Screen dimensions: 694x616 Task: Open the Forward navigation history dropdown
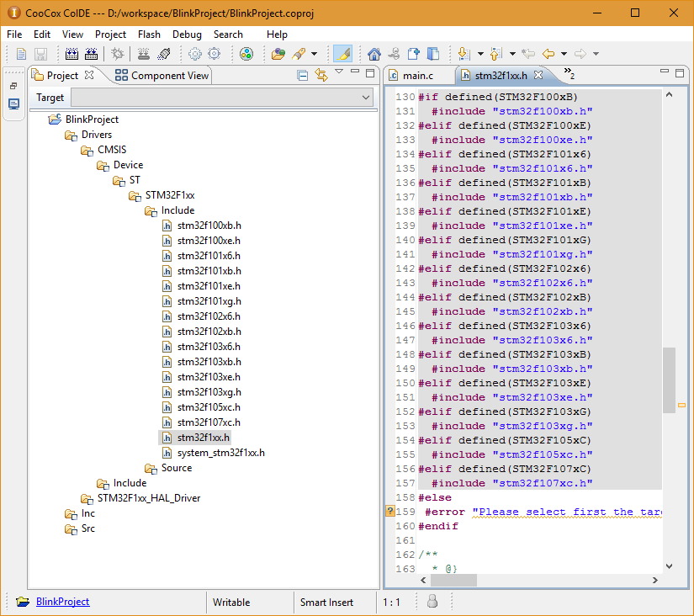point(596,54)
